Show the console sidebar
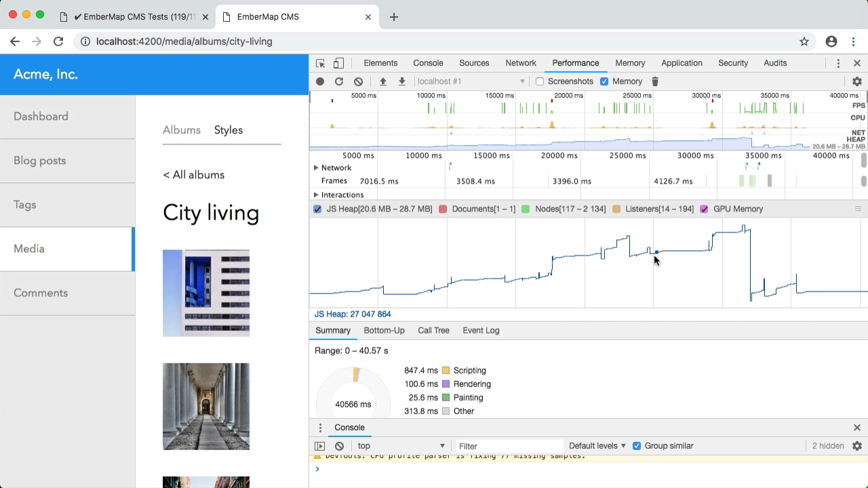This screenshot has width=868, height=488. click(319, 446)
